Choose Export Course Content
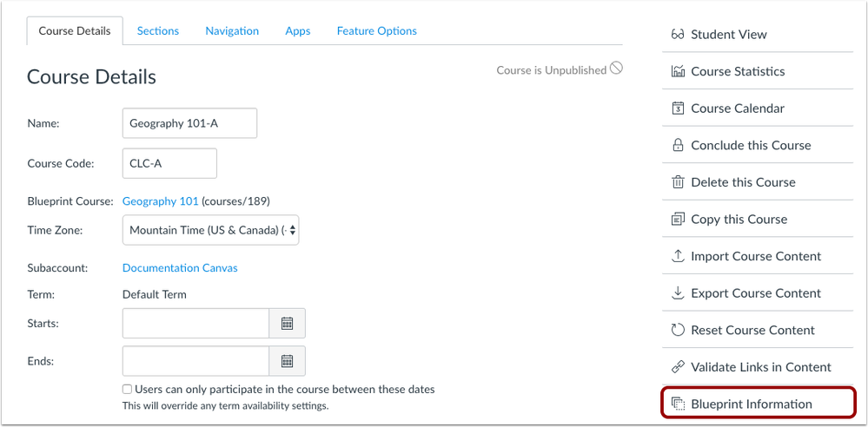This screenshot has height=427, width=868. pyautogui.click(x=758, y=293)
